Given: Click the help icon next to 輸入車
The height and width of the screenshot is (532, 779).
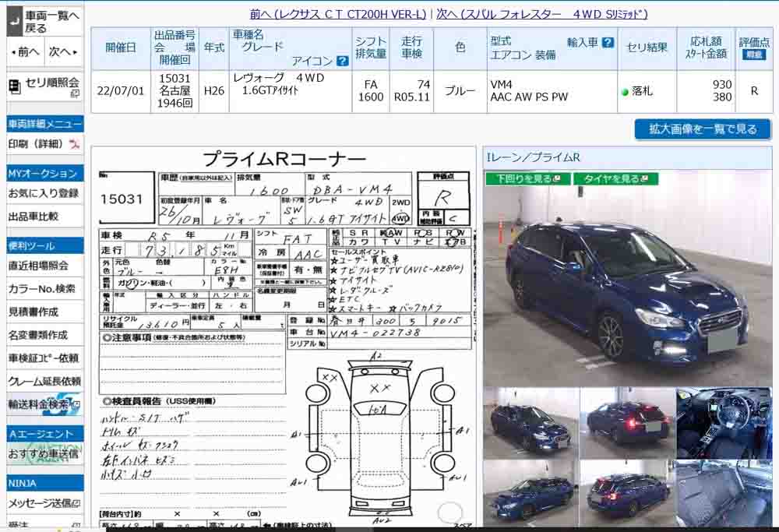Looking at the screenshot, I should (x=608, y=43).
